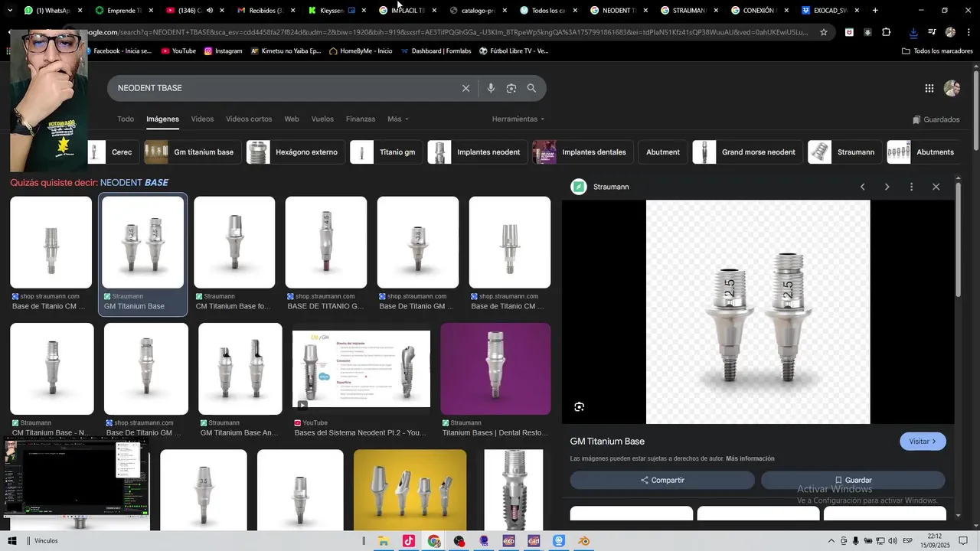
Task: Open the CM Titanium Base fo... thumbnail
Action: 234,243
